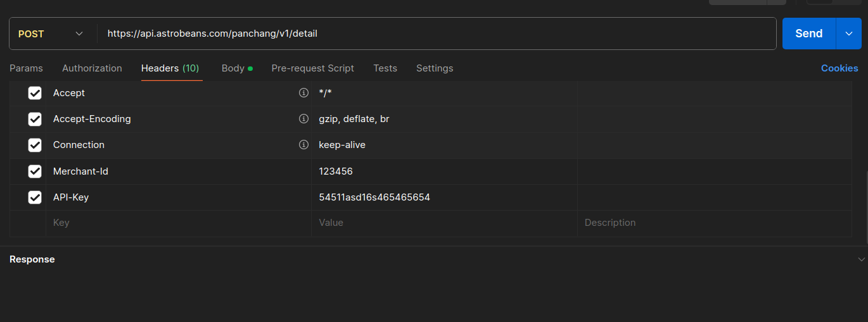Image resolution: width=868 pixels, height=322 pixels.
Task: Open the POST method dropdown
Action: (x=51, y=34)
